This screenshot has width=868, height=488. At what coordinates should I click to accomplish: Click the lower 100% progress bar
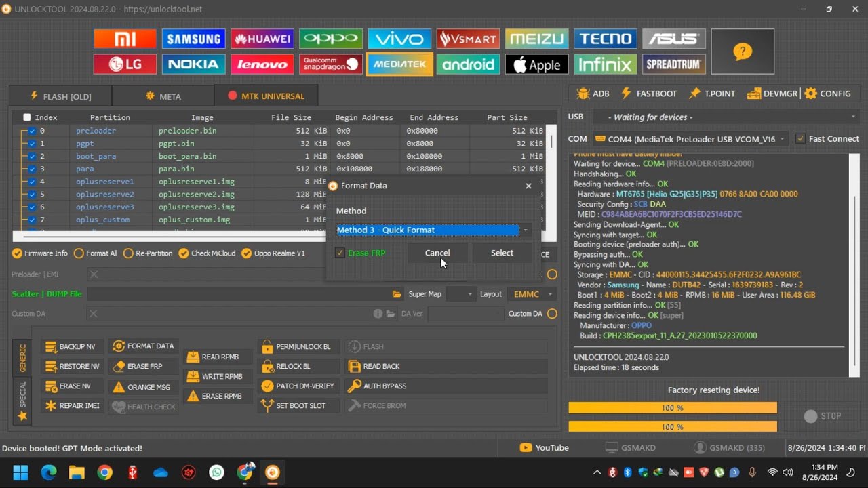[x=673, y=426]
